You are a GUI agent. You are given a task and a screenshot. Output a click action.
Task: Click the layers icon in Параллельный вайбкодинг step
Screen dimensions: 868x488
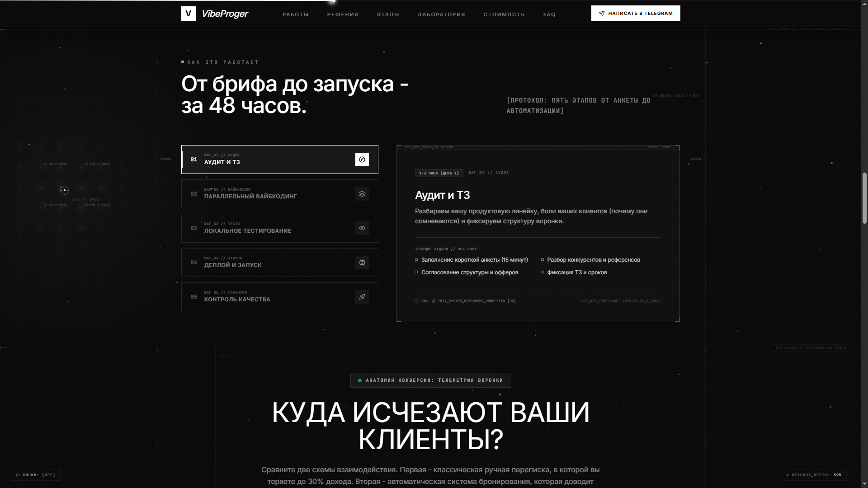point(362,194)
